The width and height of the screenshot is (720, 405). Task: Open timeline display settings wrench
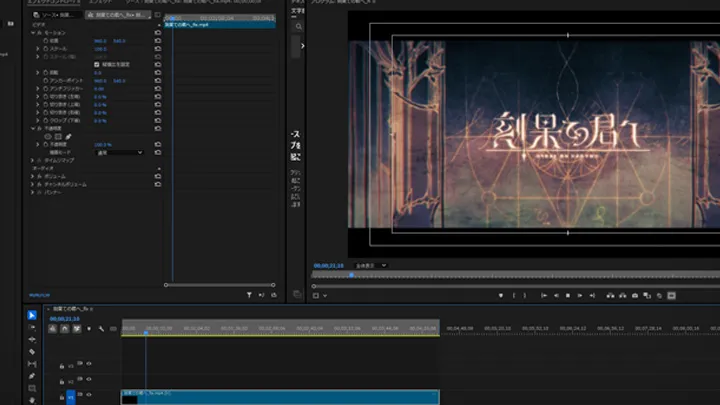point(101,329)
